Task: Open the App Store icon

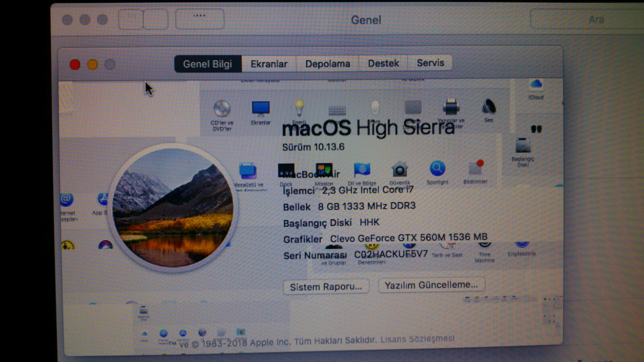Action: pyautogui.click(x=103, y=199)
